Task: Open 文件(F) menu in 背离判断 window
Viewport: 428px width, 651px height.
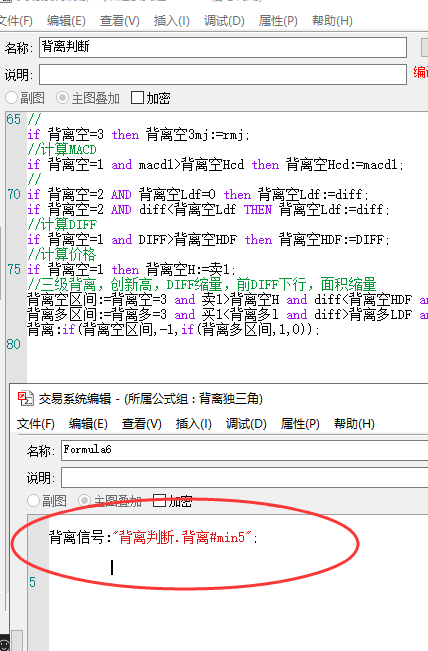Action: (16, 21)
